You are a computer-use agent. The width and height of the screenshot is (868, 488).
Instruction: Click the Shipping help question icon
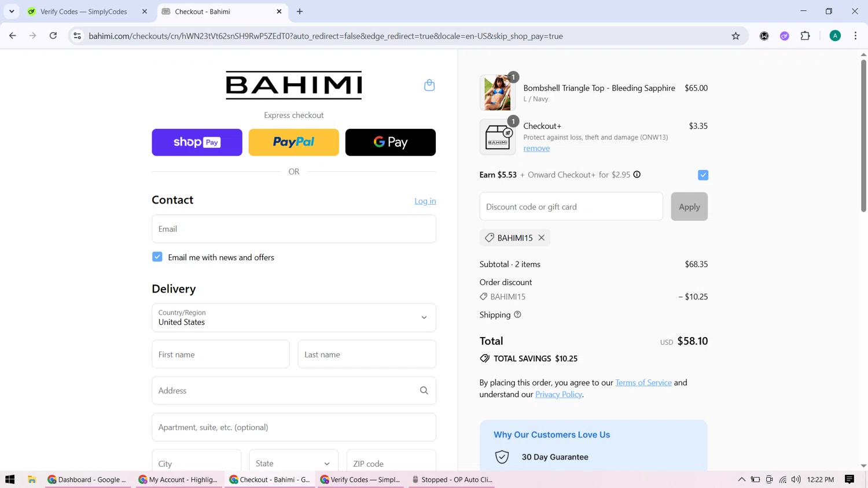tap(517, 315)
